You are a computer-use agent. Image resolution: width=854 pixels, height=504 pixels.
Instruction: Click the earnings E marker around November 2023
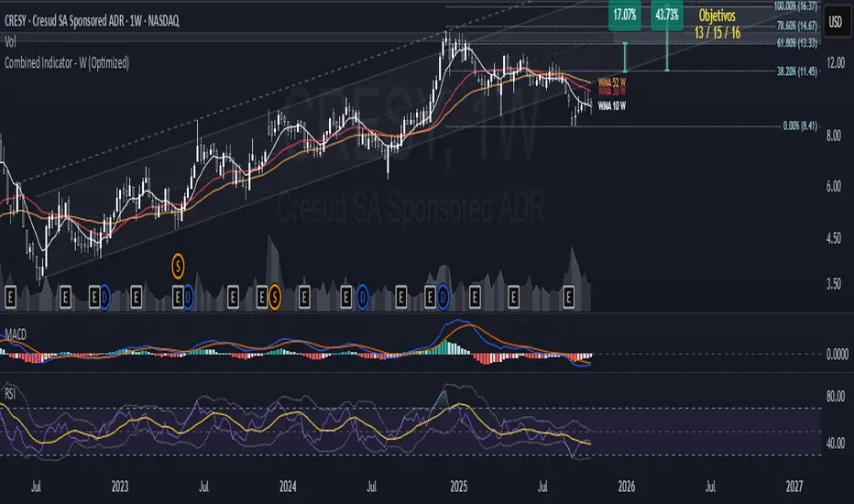(x=262, y=298)
